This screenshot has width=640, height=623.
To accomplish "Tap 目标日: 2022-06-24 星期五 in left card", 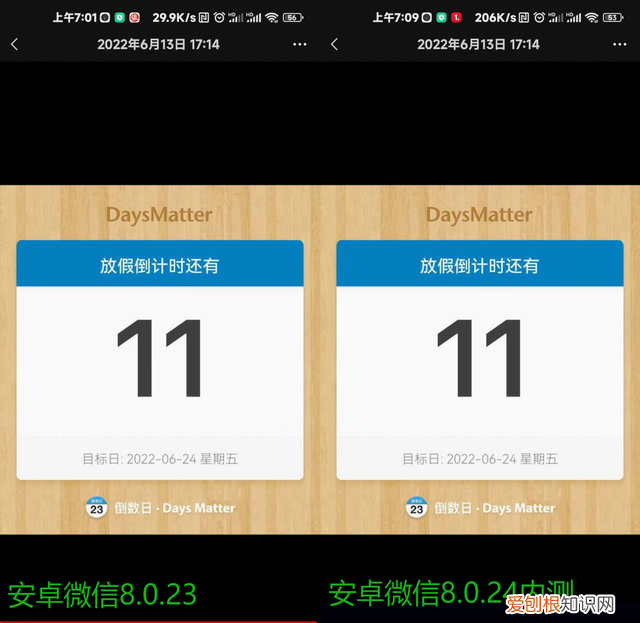I will click(160, 459).
